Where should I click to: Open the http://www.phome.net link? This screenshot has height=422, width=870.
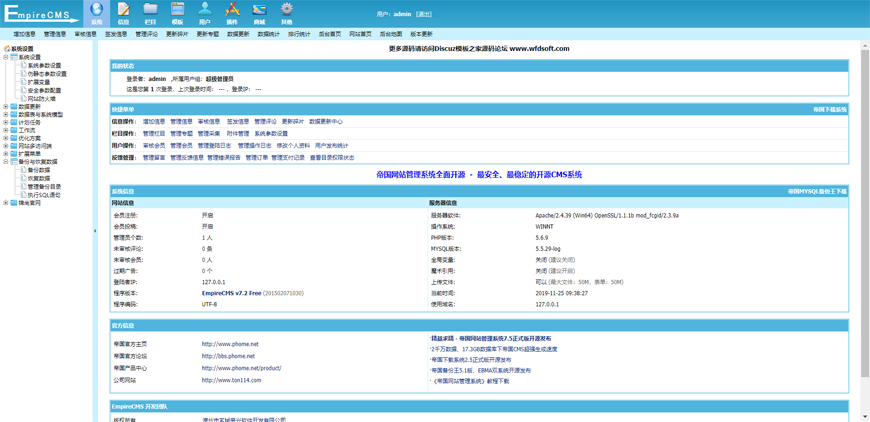coord(230,344)
